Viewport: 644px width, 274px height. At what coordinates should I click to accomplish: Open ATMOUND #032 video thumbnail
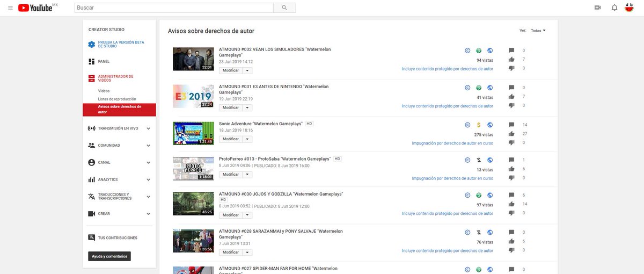tap(193, 59)
